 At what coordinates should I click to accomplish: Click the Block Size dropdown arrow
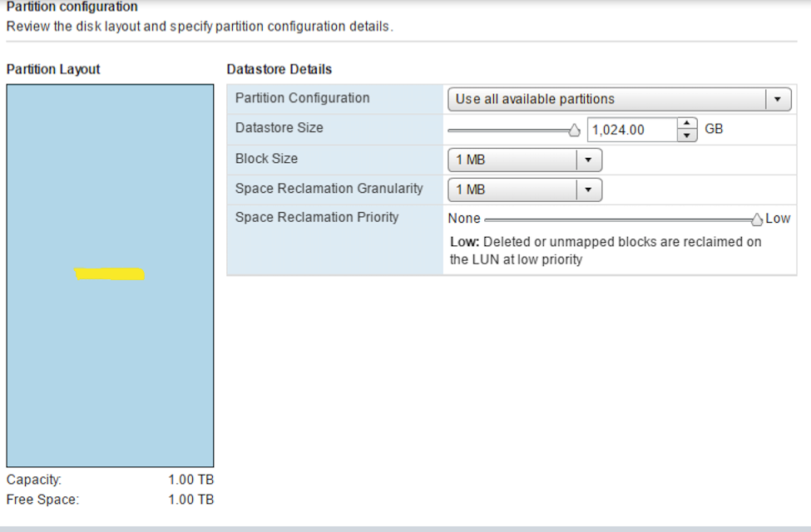point(589,160)
